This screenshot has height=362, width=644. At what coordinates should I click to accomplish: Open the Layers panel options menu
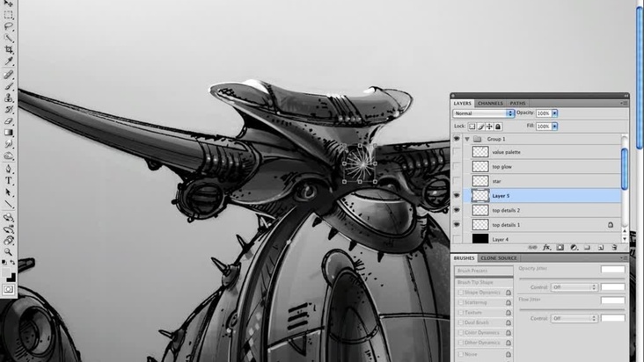click(624, 104)
